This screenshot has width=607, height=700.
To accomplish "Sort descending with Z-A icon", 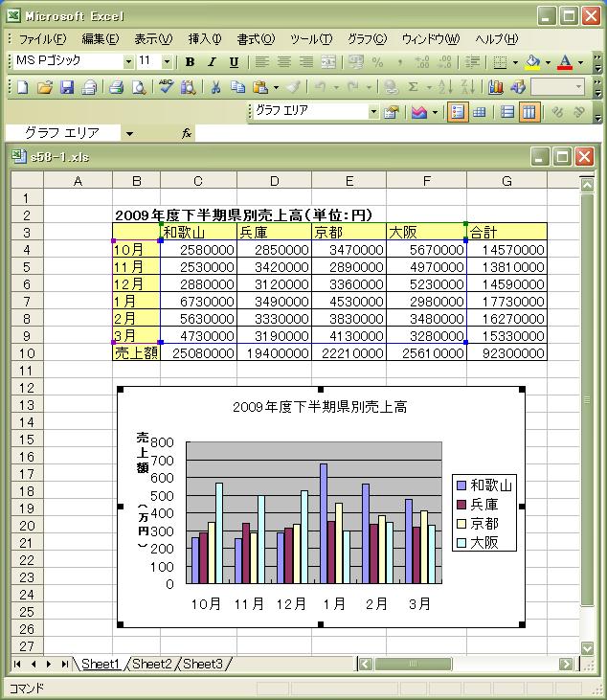I will click(x=467, y=87).
